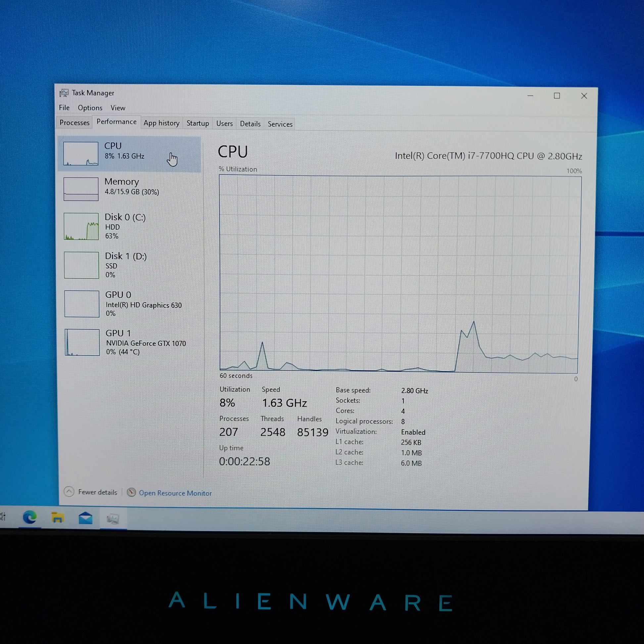Click the L2 cache 1.0 MB value
644x644 pixels.
tap(411, 453)
